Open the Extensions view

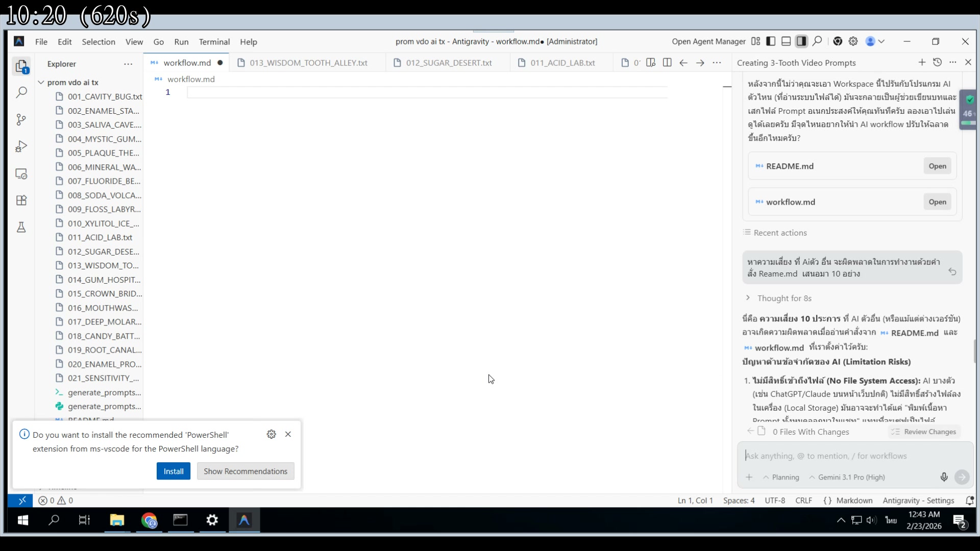pos(21,200)
